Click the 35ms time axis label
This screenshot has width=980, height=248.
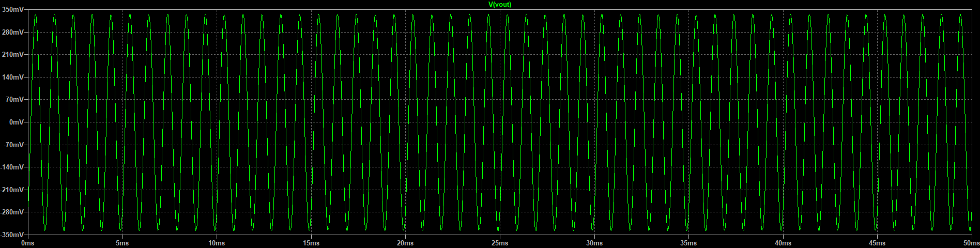tap(688, 243)
